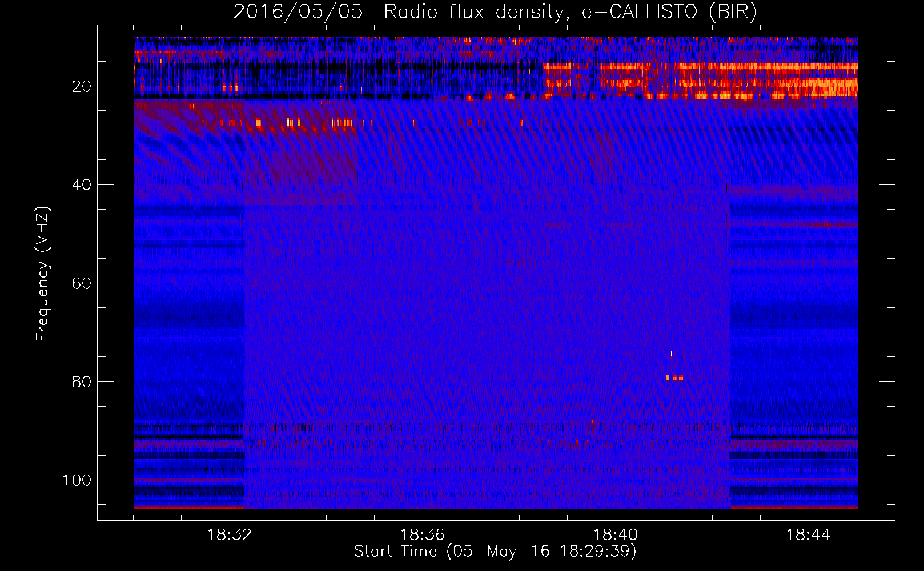
Task: Click the 18:44 time axis label
Action: 809,535
